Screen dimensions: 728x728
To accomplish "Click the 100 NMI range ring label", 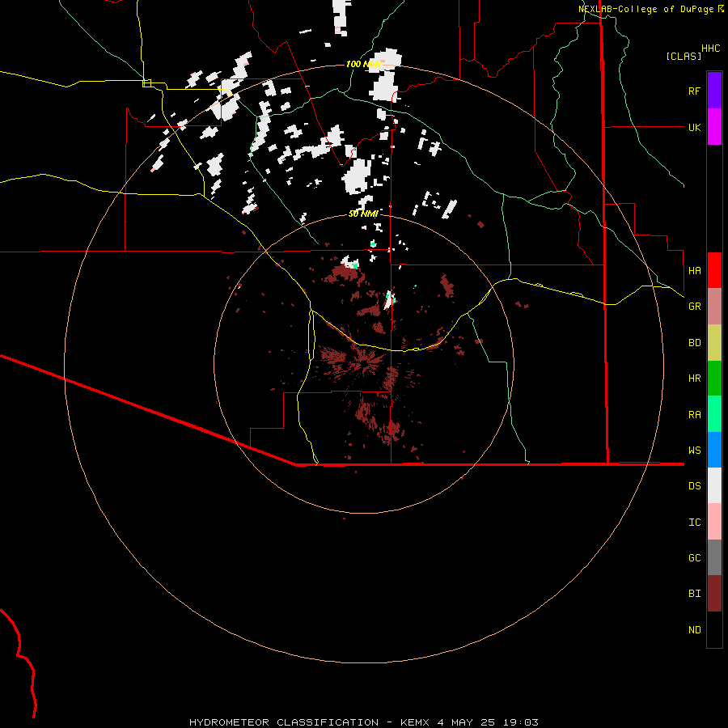I will pyautogui.click(x=363, y=64).
